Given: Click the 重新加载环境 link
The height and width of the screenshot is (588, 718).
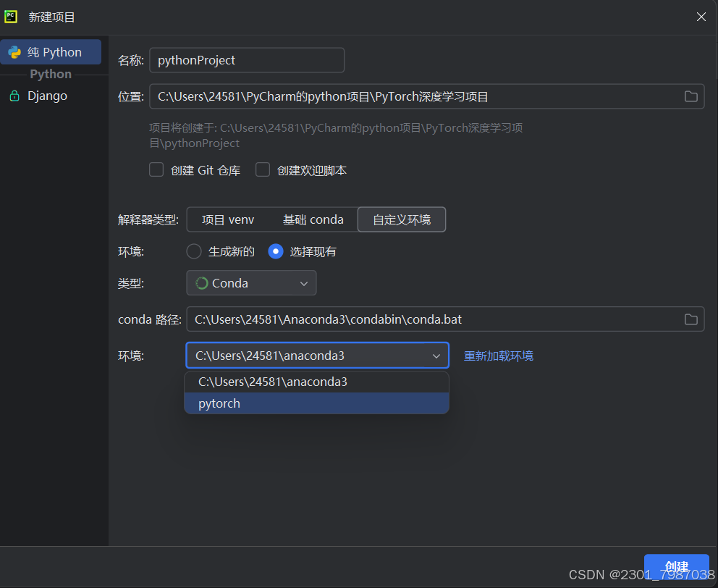Looking at the screenshot, I should tap(498, 356).
